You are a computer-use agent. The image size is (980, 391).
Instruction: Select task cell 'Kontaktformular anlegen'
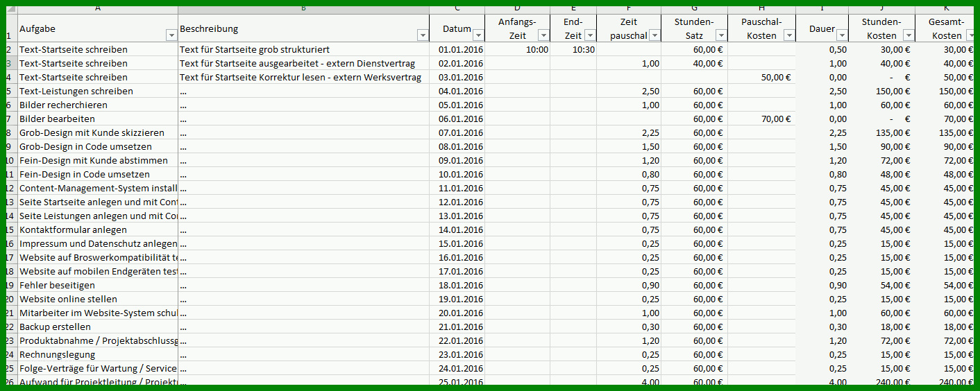97,229
